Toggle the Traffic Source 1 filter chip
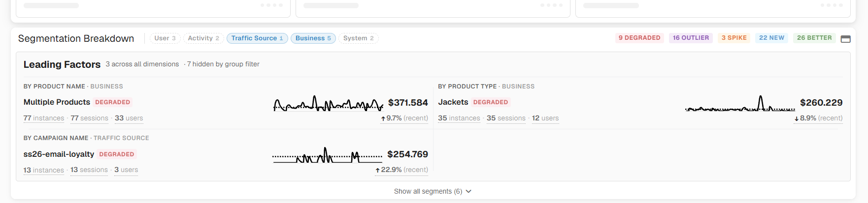The image size is (868, 203). click(x=257, y=38)
